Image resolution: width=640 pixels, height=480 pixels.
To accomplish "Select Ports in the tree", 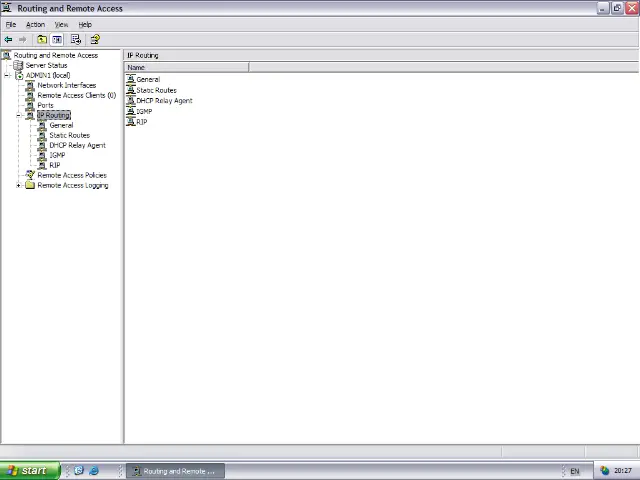I will [x=45, y=105].
